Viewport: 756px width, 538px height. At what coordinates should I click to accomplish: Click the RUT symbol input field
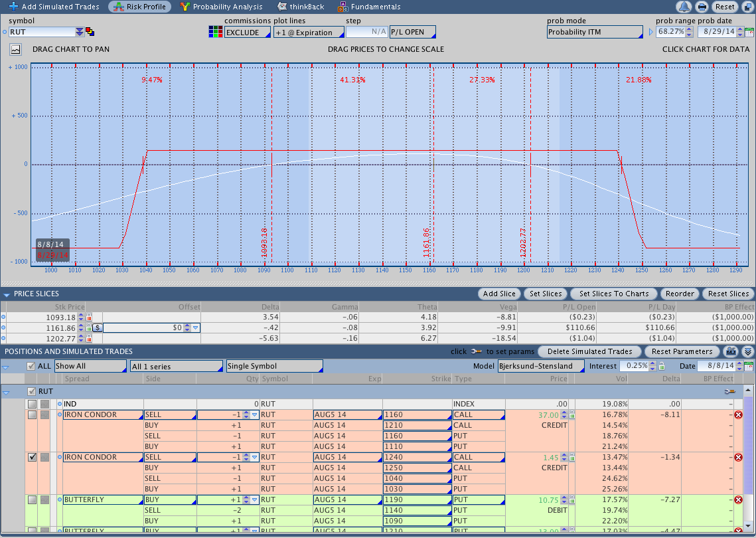point(41,32)
